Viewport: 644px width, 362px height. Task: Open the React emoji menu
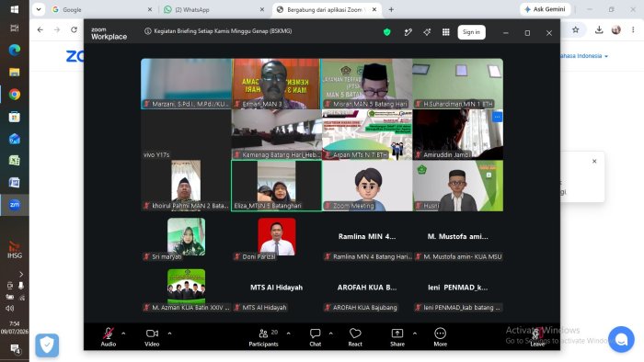(355, 337)
